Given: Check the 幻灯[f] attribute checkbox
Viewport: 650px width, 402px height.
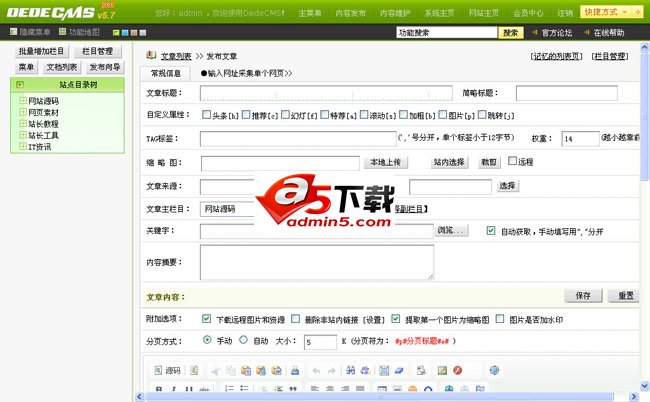Looking at the screenshot, I should [x=285, y=115].
